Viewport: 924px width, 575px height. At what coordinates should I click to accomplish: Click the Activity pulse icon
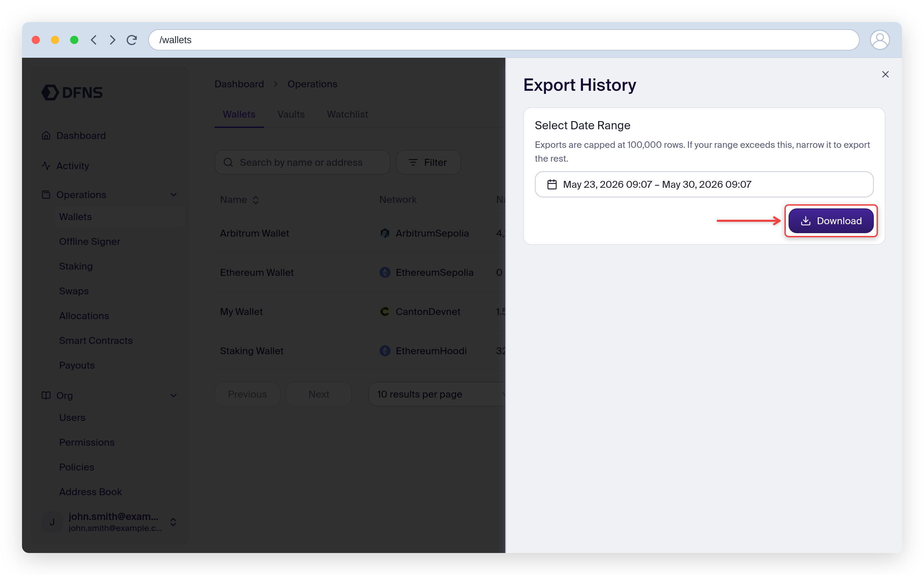click(x=46, y=166)
